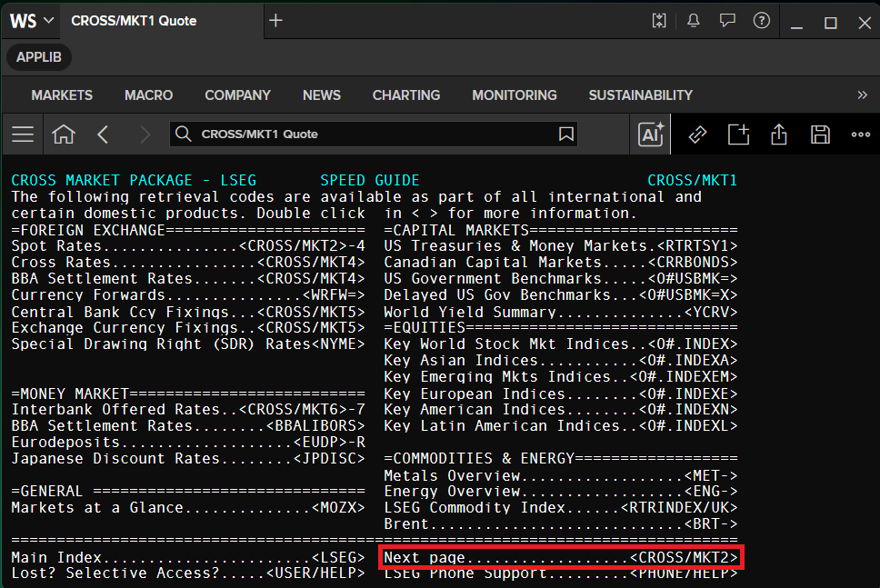Open Key World Stock Mkt Indices <0#.INDEX>
Image resolution: width=880 pixels, height=588 pixels.
(693, 344)
